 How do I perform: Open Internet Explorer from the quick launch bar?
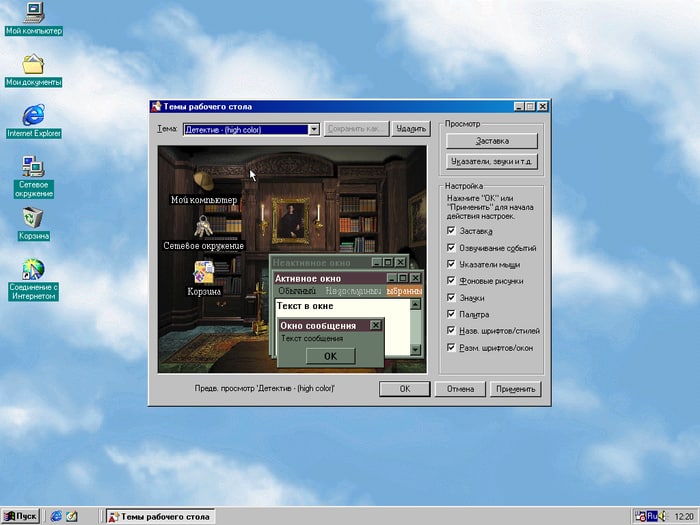click(56, 517)
